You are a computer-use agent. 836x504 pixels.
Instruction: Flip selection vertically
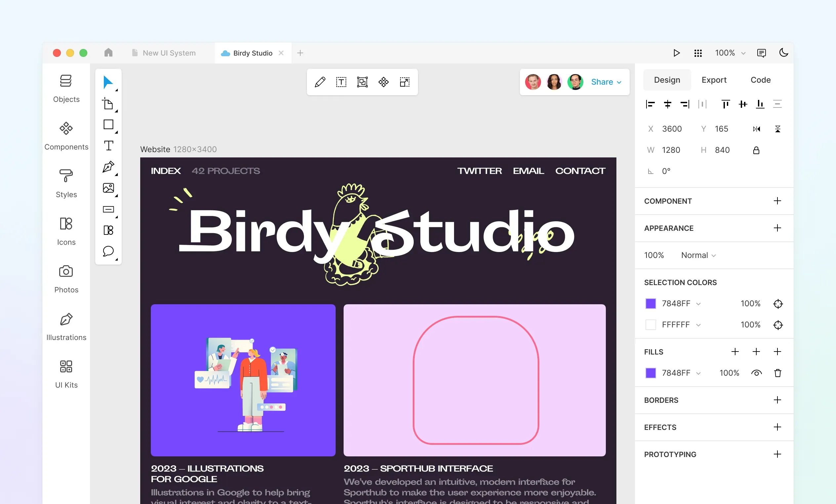click(777, 129)
